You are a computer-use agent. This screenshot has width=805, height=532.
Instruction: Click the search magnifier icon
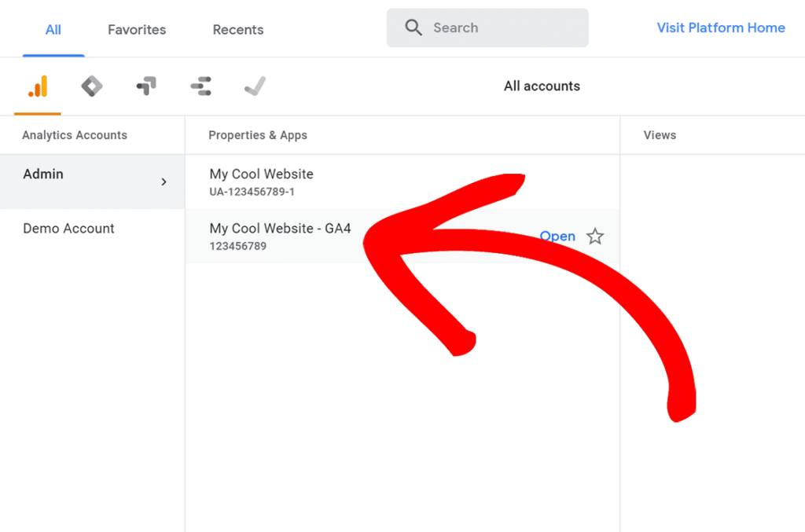click(414, 28)
